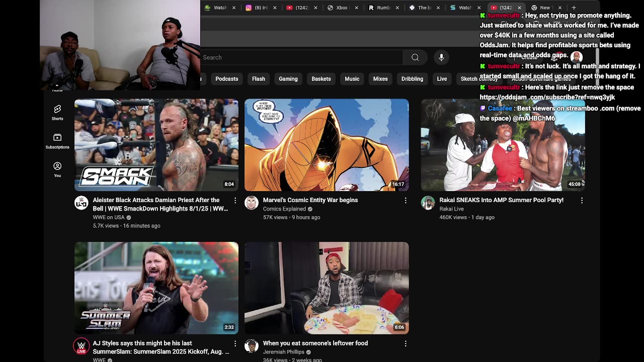Open Marvel's Cosmic Entity War thumbnail
Screen dimensions: 644x362
pyautogui.click(x=327, y=145)
